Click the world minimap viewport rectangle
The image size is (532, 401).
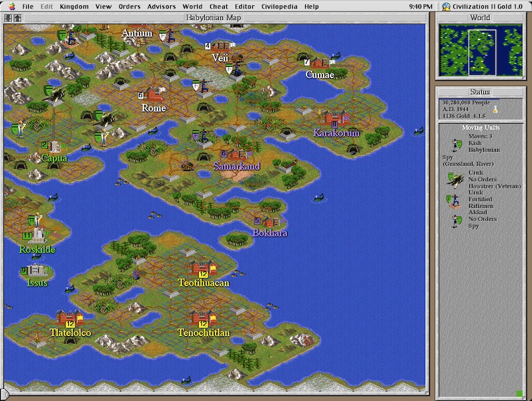tap(482, 52)
